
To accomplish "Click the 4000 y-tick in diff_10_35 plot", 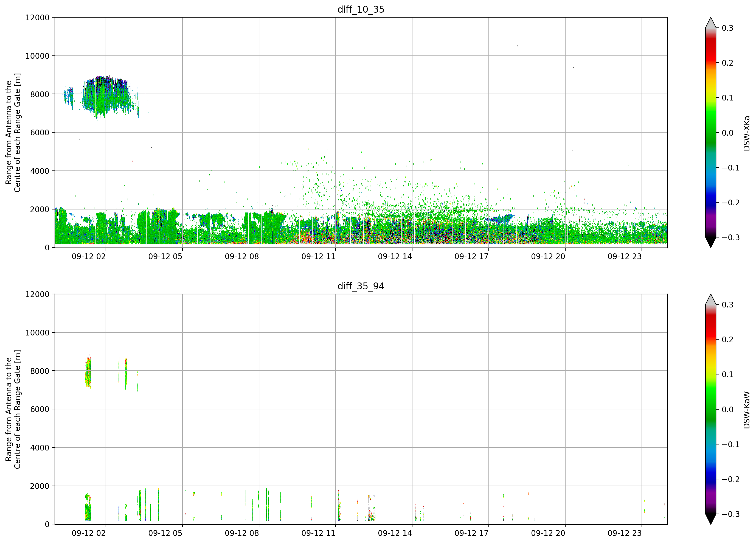I will click(x=40, y=171).
